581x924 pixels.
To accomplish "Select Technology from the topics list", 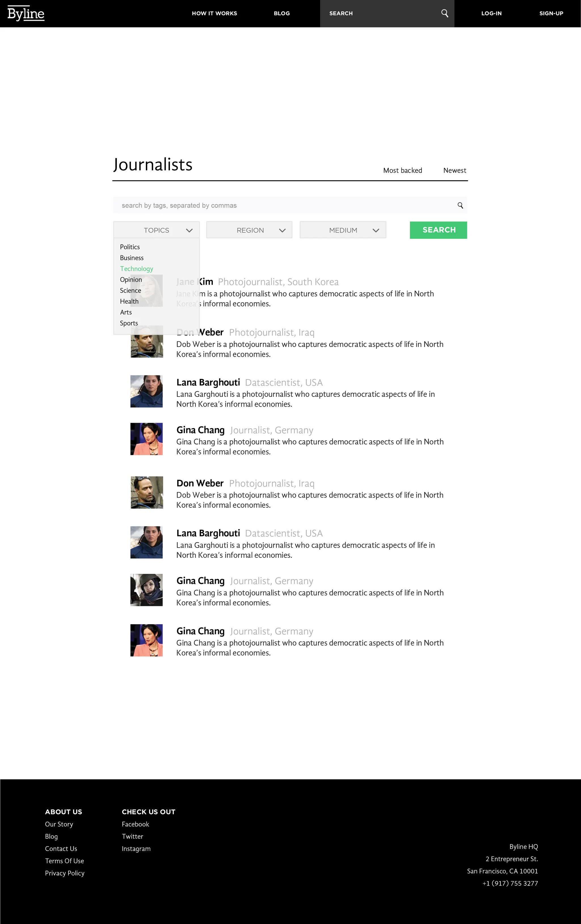I will 136,268.
